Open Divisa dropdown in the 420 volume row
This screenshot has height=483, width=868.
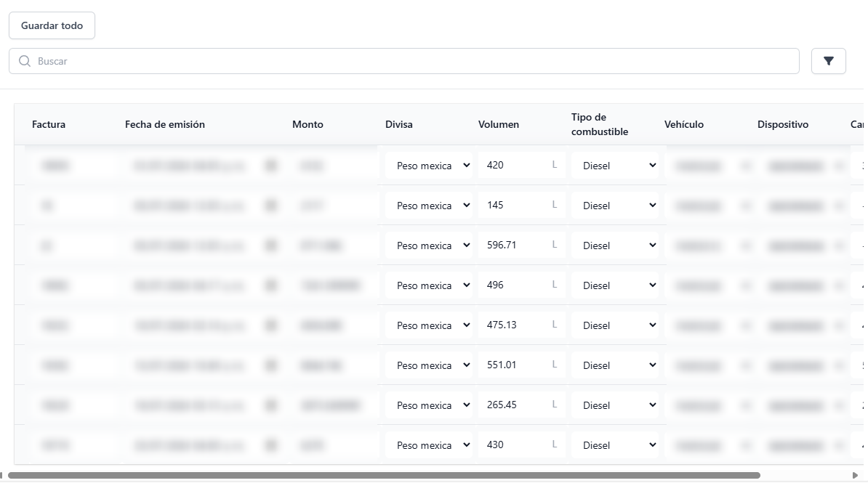[428, 166]
